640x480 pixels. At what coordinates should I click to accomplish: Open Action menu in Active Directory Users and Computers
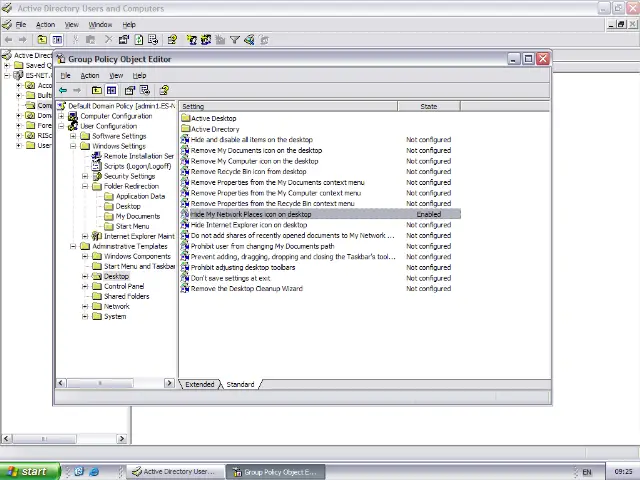[x=45, y=24]
